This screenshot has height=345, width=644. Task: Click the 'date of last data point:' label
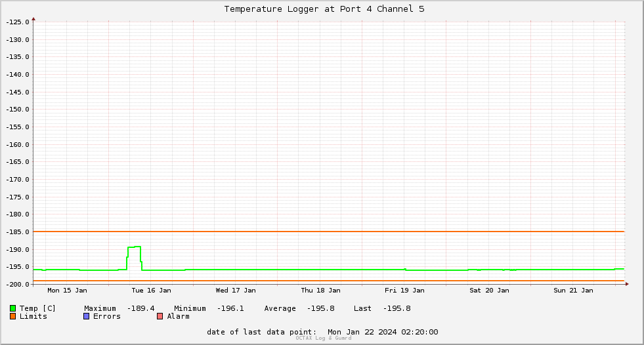coord(262,332)
